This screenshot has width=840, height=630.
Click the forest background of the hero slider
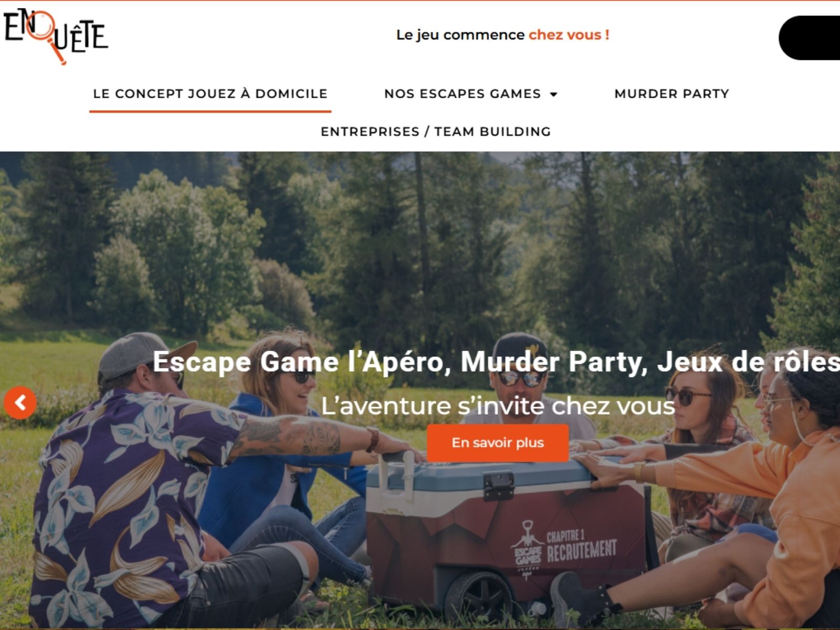point(420,236)
